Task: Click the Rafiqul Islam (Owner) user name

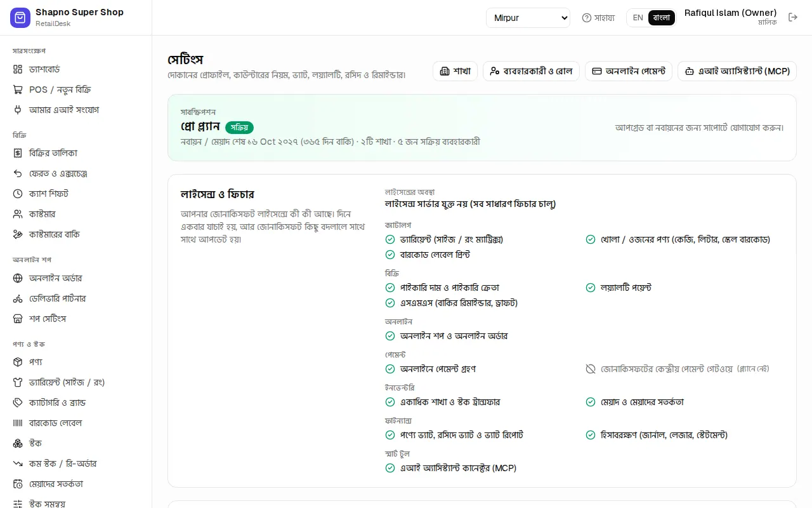Action: tap(731, 13)
